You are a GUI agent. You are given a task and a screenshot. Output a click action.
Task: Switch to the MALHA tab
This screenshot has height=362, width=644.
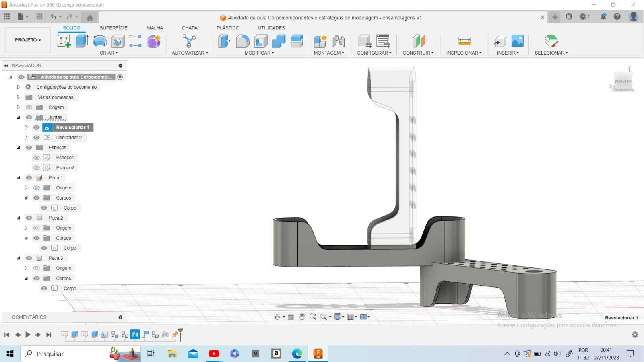coord(155,28)
